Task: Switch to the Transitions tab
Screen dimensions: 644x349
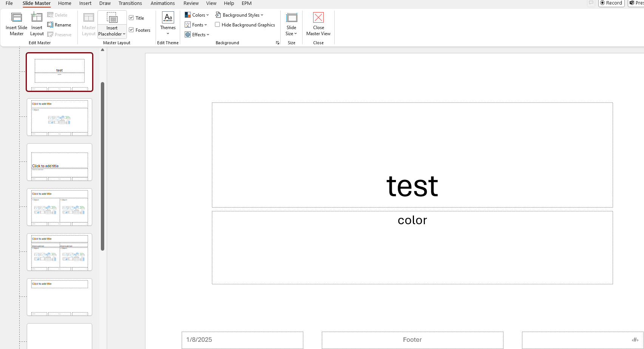Action: [130, 3]
